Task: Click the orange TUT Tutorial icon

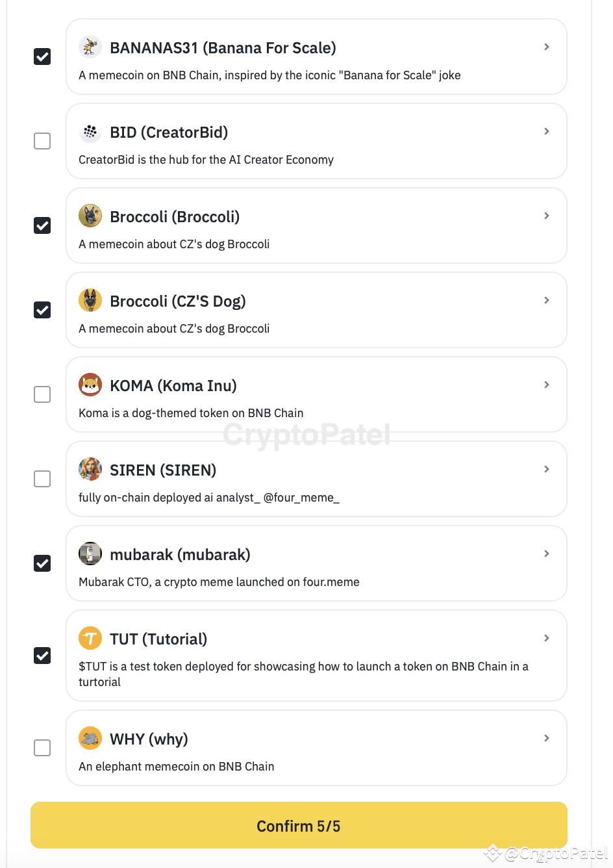Action: point(90,638)
